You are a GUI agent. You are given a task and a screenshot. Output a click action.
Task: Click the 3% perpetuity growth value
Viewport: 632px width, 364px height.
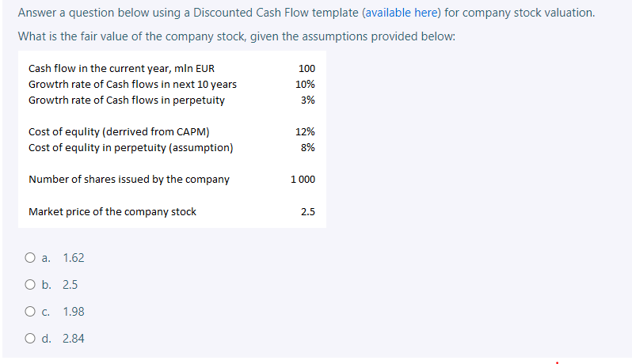[308, 100]
